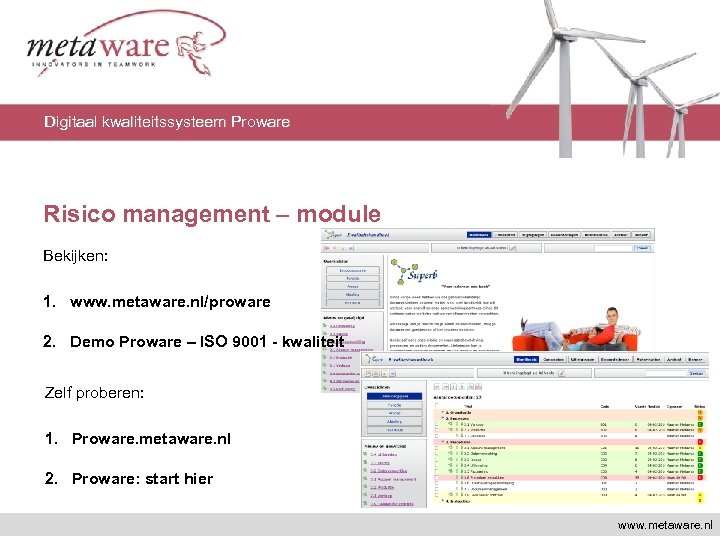Click the Proces button in the back screenshot sidebar

[353, 286]
